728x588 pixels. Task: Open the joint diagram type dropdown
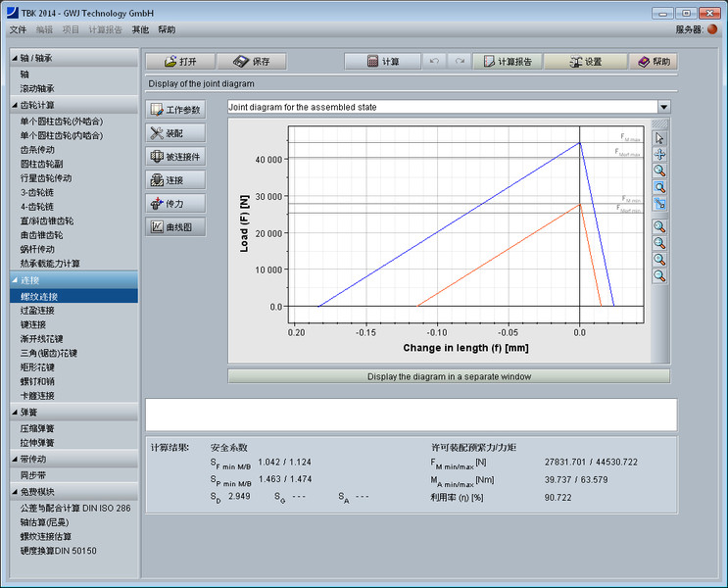[663, 107]
